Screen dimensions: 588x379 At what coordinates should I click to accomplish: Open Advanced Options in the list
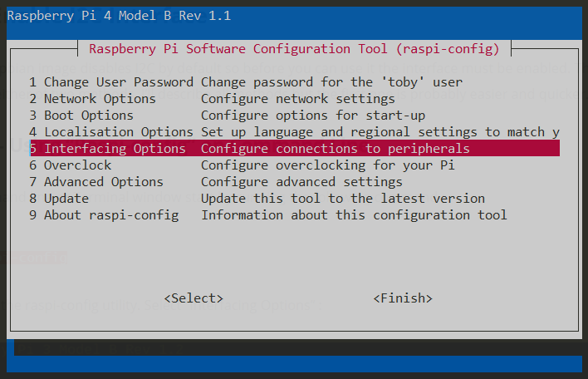[96, 182]
